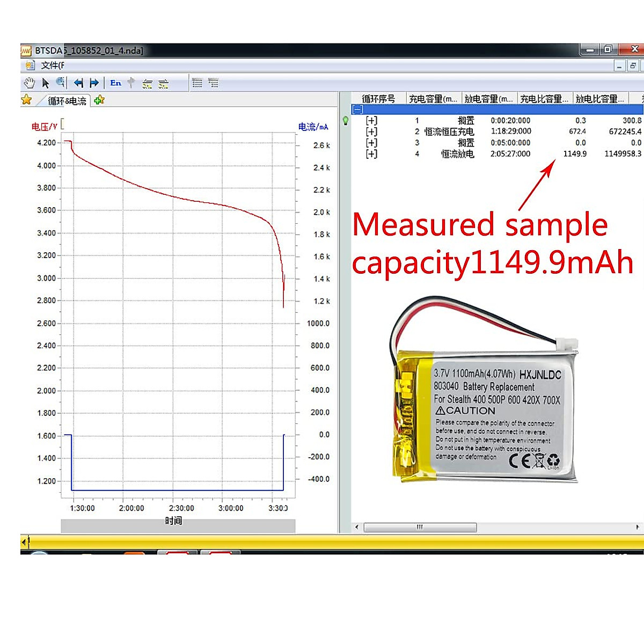This screenshot has height=644, width=644.
Task: Select the arrow pointer tool
Action: (46, 83)
